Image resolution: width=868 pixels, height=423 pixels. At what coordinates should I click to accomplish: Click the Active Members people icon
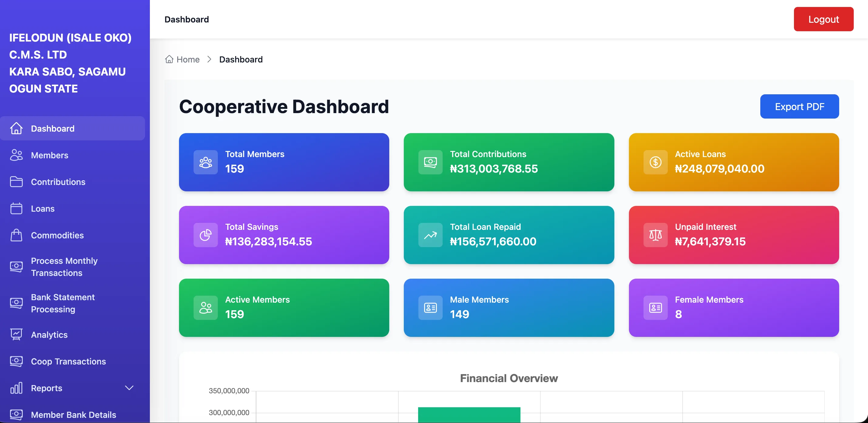point(205,307)
